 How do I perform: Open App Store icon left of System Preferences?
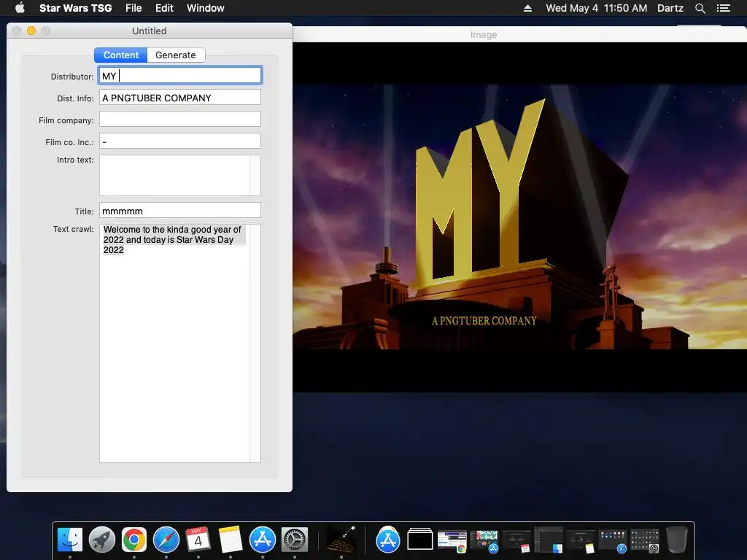(263, 540)
